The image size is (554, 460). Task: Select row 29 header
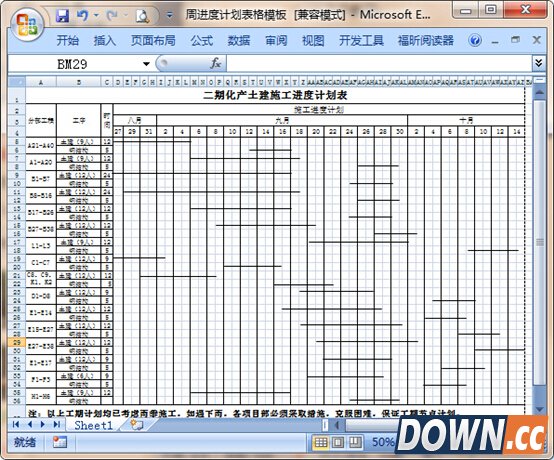(17, 342)
